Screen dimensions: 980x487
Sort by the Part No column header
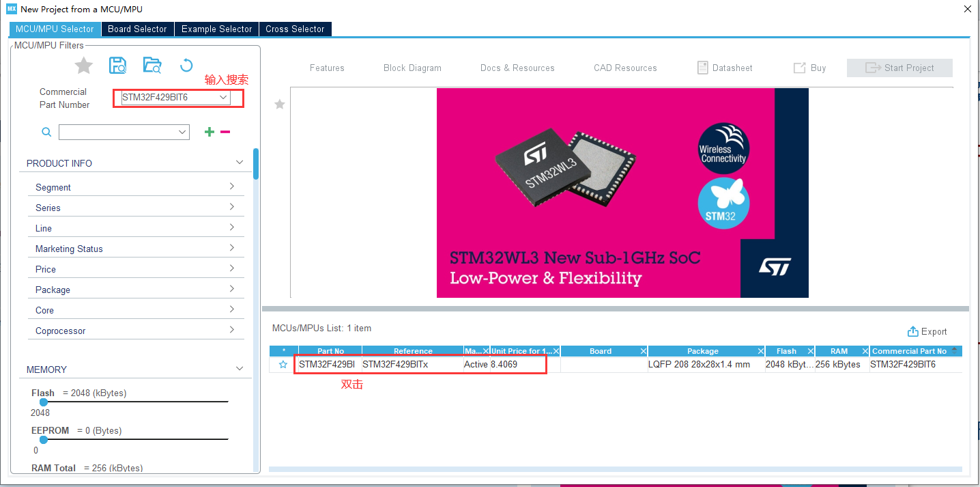(x=330, y=351)
